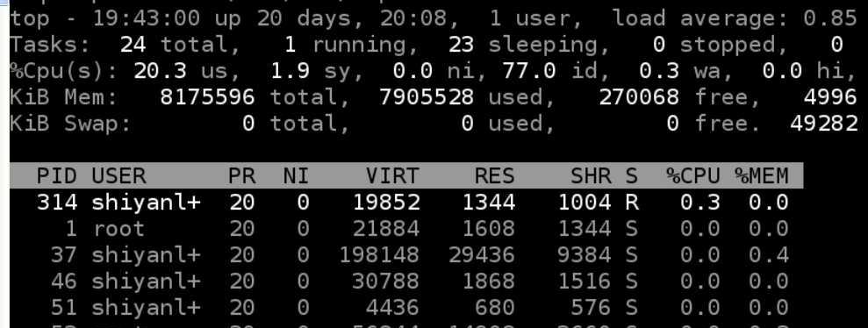Click the PID column header
This screenshot has width=868, height=328.
56,176
